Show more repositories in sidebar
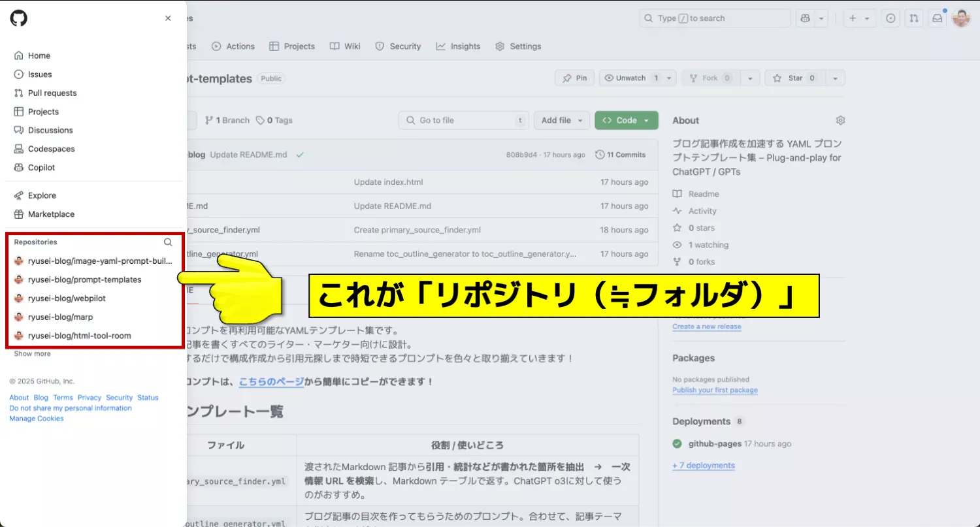The height and width of the screenshot is (527, 980). coord(32,353)
